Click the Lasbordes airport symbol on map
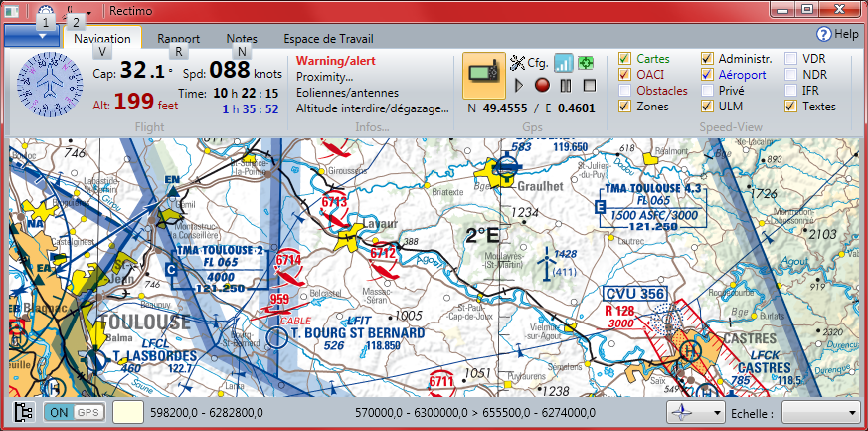Image resolution: width=868 pixels, height=431 pixels. click(x=97, y=361)
